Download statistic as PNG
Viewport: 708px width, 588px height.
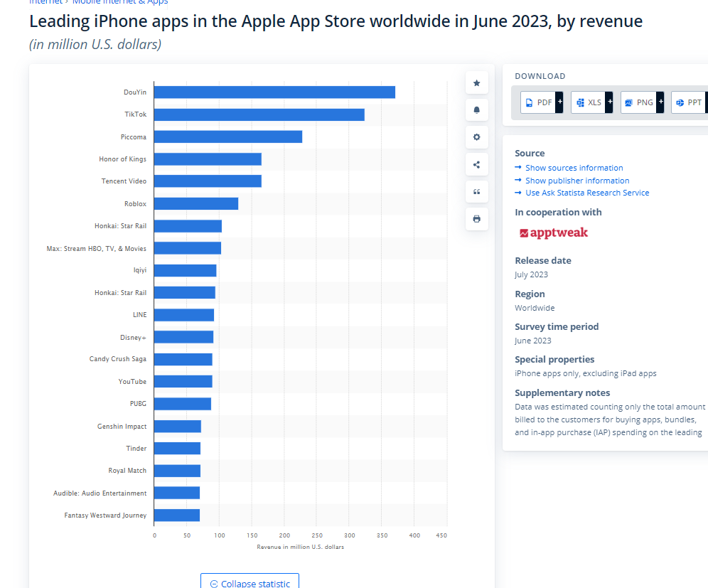pos(638,102)
